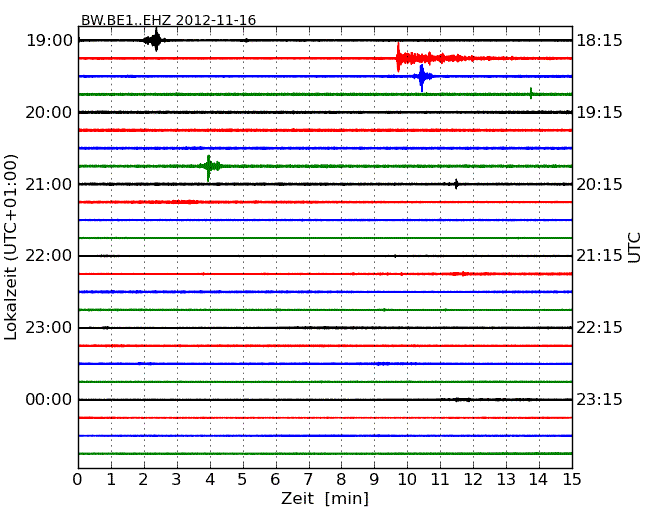Click the 00:00 local time label
Screen dimensions: 650x520
pyautogui.click(x=49, y=400)
